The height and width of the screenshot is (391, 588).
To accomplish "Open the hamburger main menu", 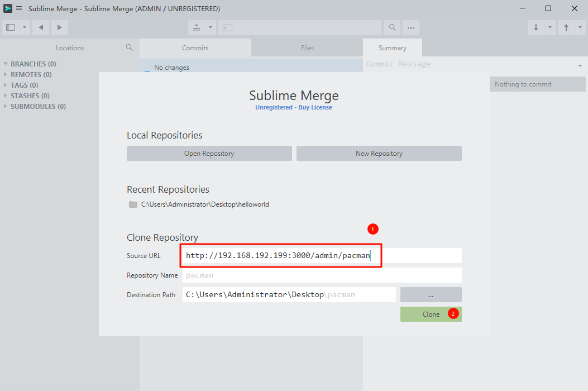I will pyautogui.click(x=20, y=8).
